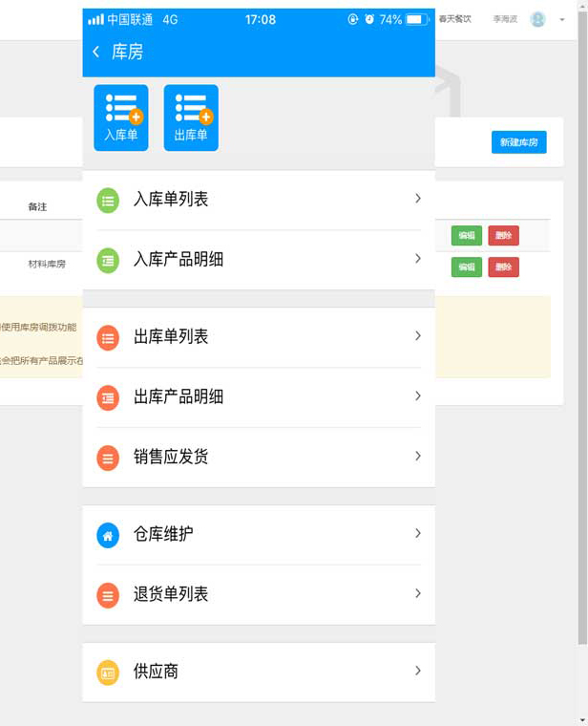Expand 入库产品明细 using its right chevron
The height and width of the screenshot is (726, 588).
click(x=418, y=259)
